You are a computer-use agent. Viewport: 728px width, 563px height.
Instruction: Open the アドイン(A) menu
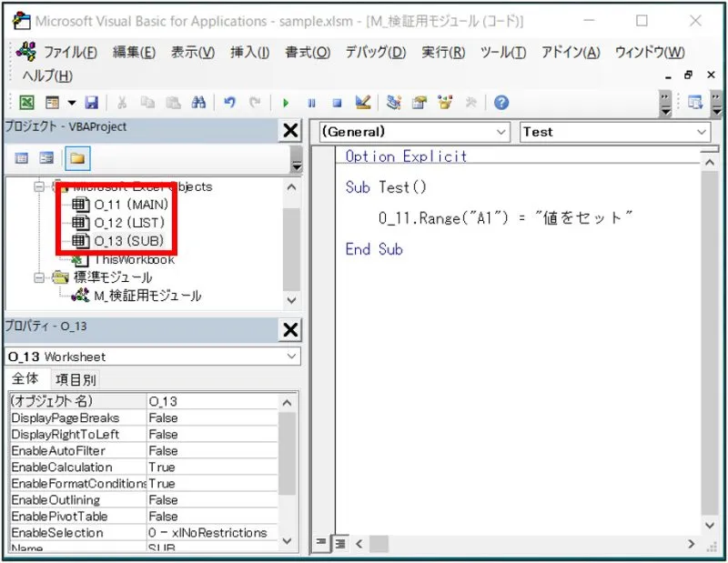(571, 52)
